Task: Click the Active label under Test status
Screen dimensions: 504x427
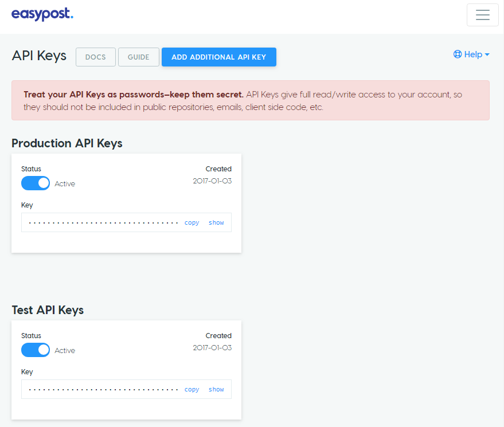Action: (65, 351)
